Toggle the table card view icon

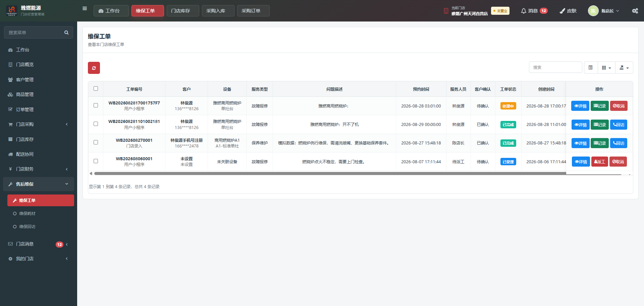[591, 68]
